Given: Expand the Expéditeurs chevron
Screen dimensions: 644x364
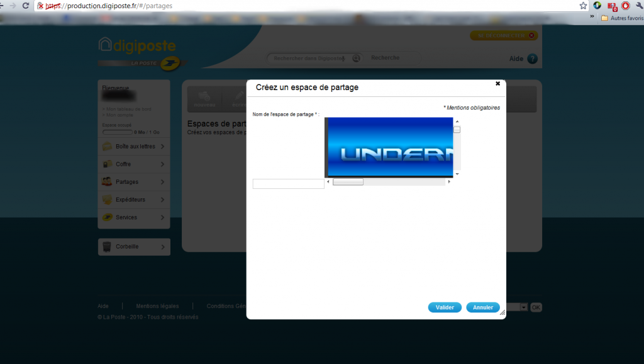Looking at the screenshot, I should click(163, 200).
